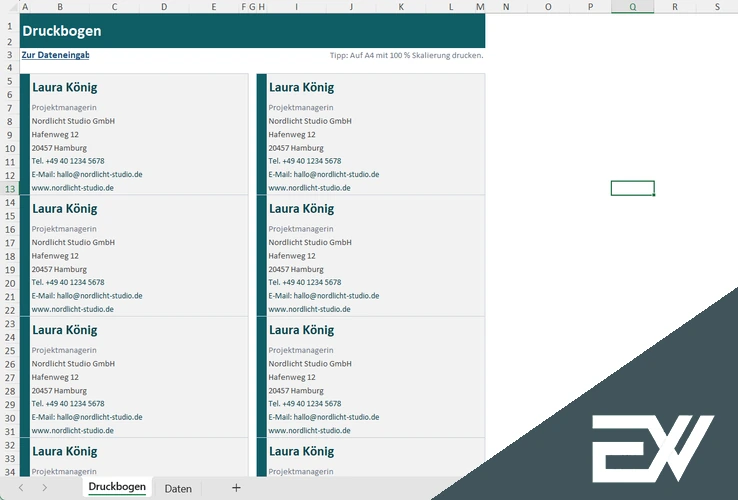Select column S header
Screen dimensions: 738x500
717,7
